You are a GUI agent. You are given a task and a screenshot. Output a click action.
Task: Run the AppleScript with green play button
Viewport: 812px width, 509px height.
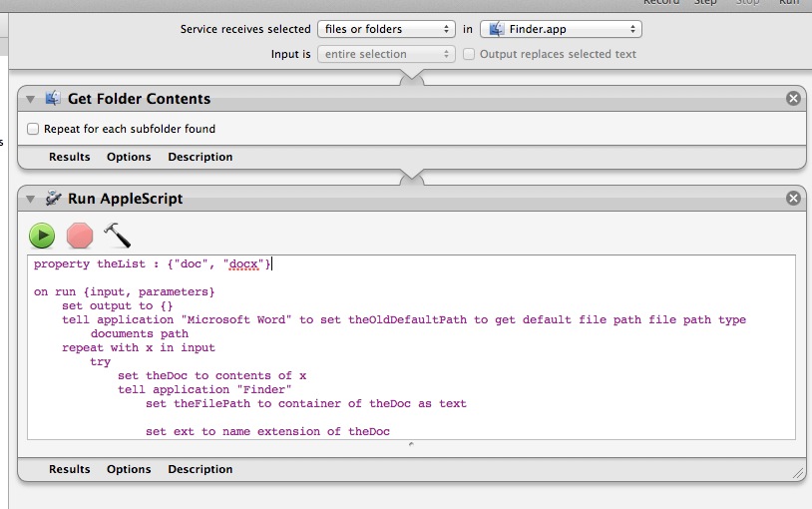click(x=42, y=236)
